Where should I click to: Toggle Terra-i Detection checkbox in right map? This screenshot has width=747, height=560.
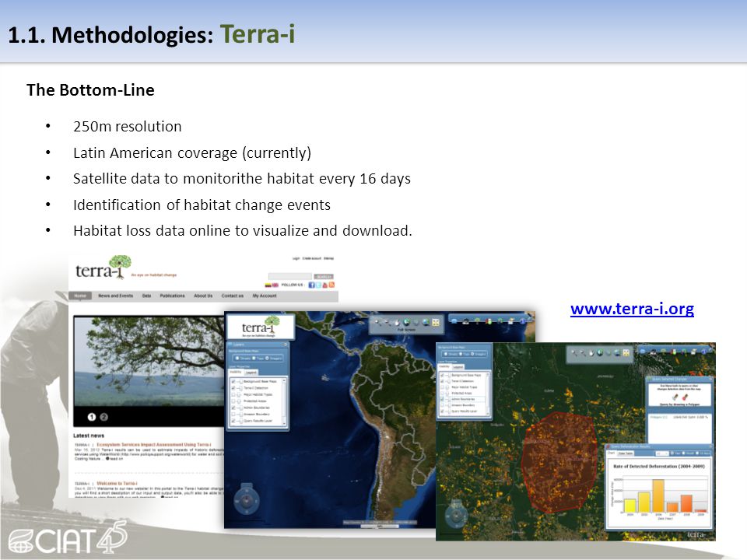click(x=442, y=381)
